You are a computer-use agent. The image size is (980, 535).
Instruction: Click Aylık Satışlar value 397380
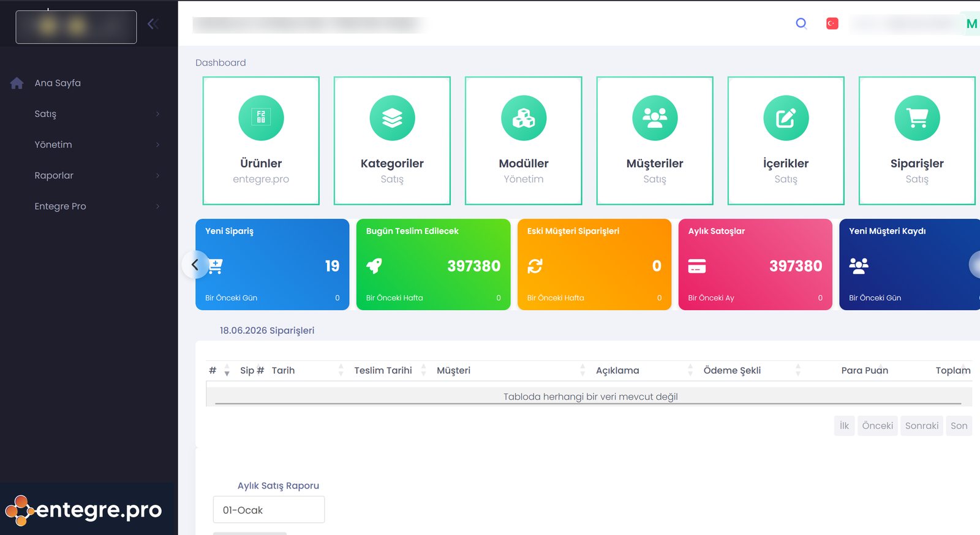796,266
